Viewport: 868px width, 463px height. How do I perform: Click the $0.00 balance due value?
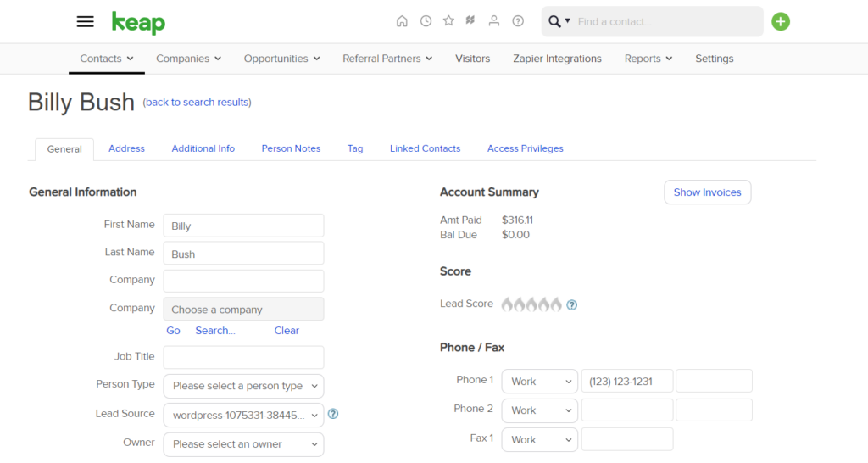(x=515, y=235)
